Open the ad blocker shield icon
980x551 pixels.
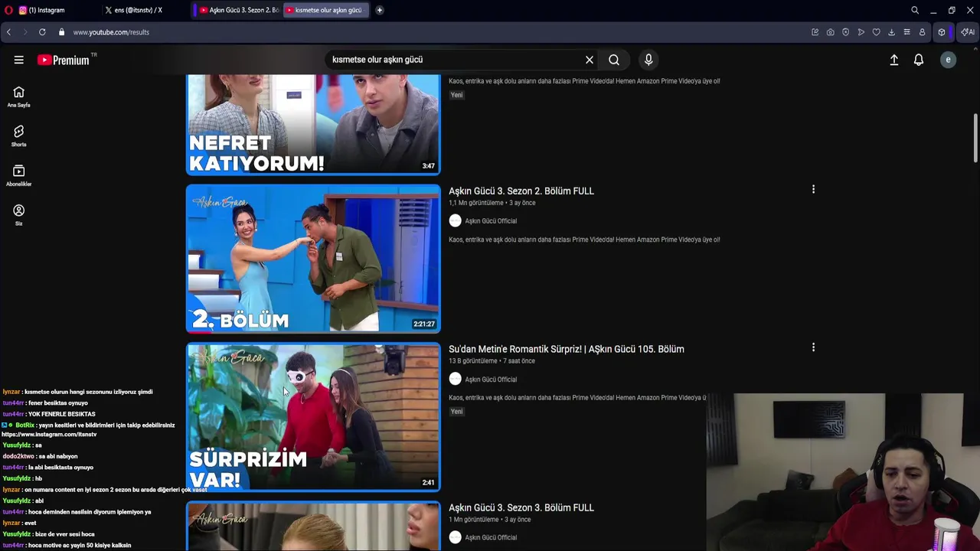[x=845, y=32]
